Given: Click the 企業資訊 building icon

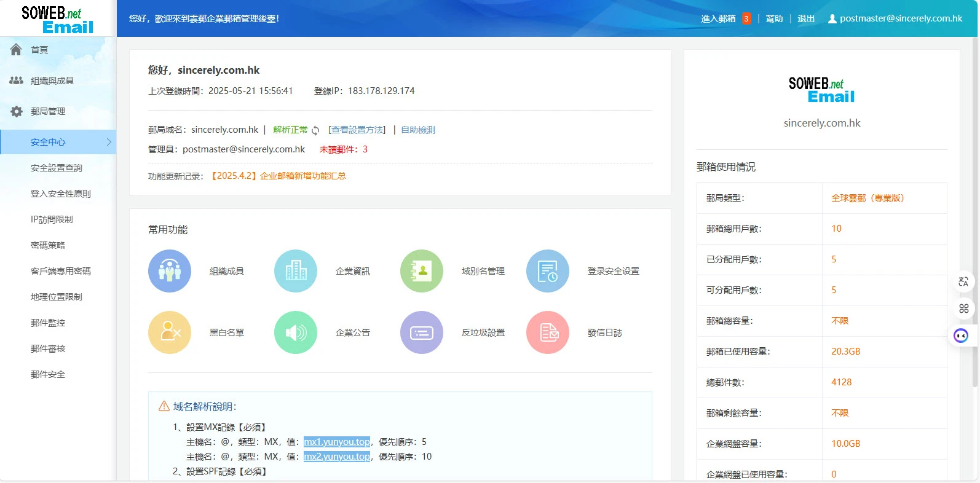Looking at the screenshot, I should point(296,271).
